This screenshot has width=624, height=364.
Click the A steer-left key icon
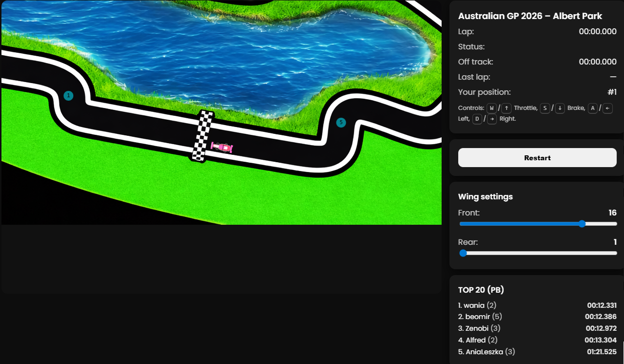592,108
